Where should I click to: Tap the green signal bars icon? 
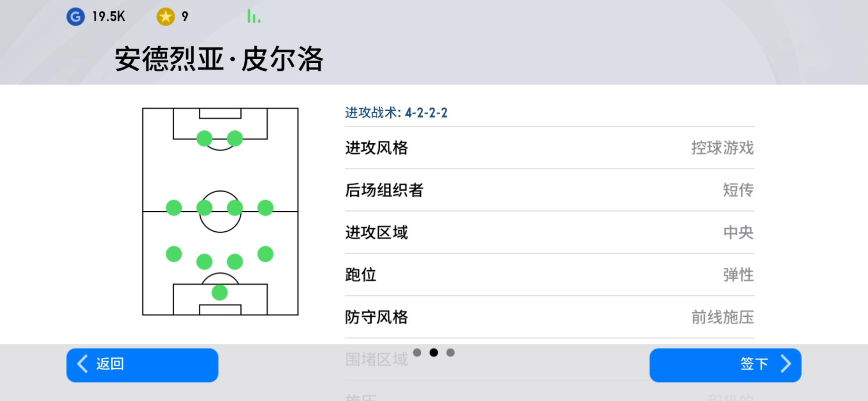coord(254,16)
